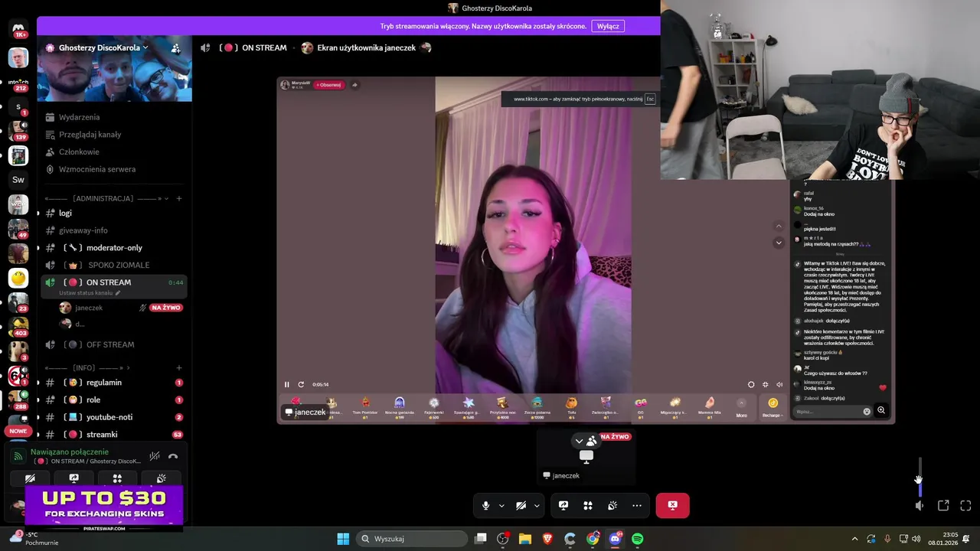Click NA ŻYWO badge next to janeczek

[165, 308]
